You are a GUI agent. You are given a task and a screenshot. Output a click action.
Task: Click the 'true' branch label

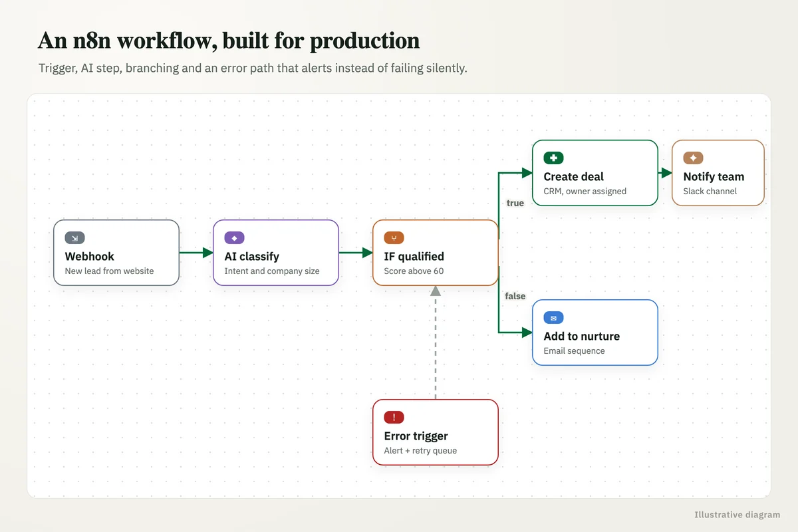click(515, 203)
